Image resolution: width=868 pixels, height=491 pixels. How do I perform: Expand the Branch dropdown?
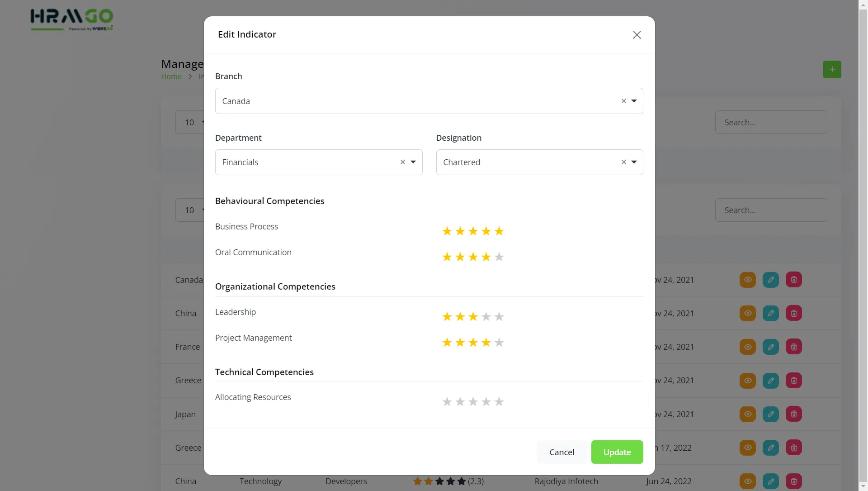(x=634, y=101)
